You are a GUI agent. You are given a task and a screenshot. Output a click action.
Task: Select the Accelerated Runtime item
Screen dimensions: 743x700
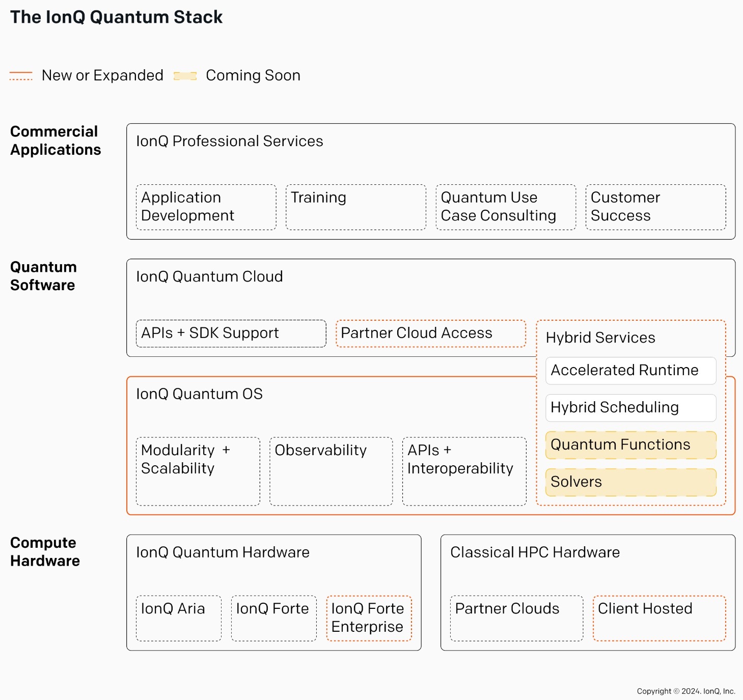click(x=631, y=371)
